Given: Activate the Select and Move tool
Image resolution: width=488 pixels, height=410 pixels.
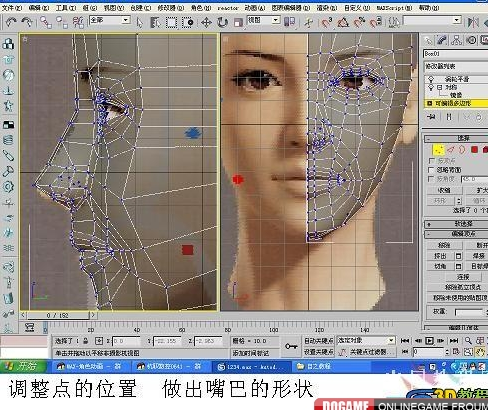Looking at the screenshot, I should (x=206, y=23).
